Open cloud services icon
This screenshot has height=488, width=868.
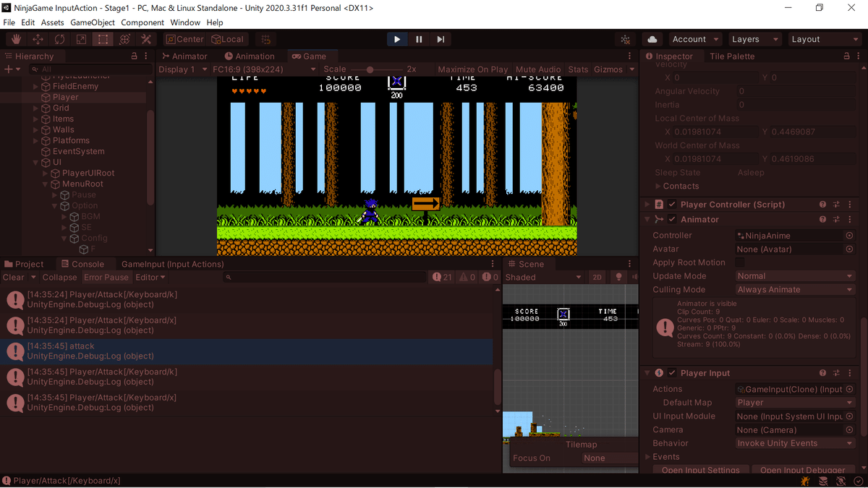click(652, 39)
